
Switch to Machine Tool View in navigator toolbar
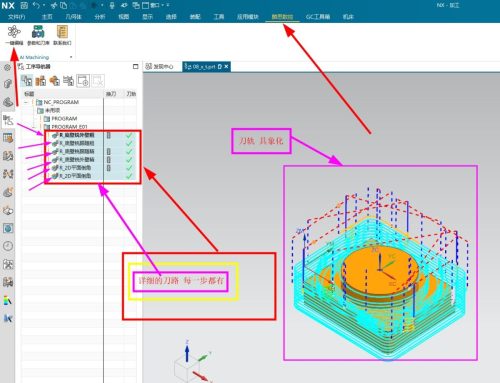pyautogui.click(x=41, y=81)
